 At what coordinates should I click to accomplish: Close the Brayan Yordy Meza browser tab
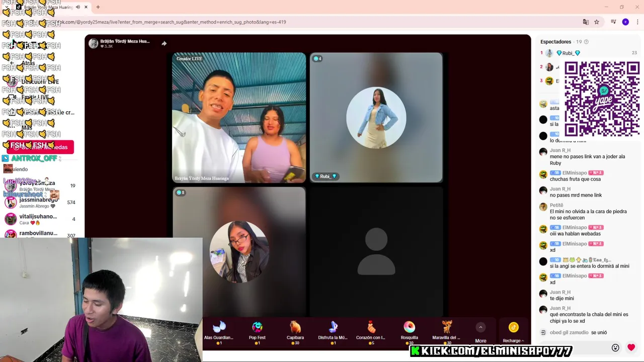coord(86,7)
